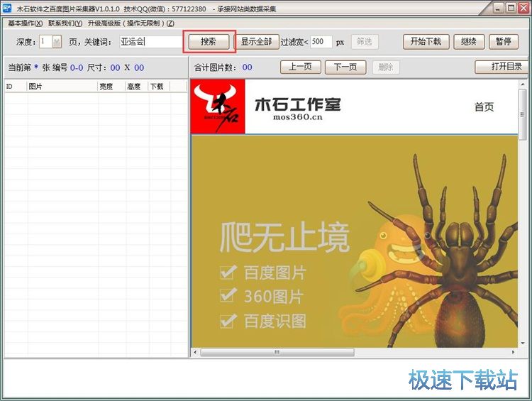The image size is (532, 401).
Task: Click the 百度识图 checkmark on banner
Action: 228,320
